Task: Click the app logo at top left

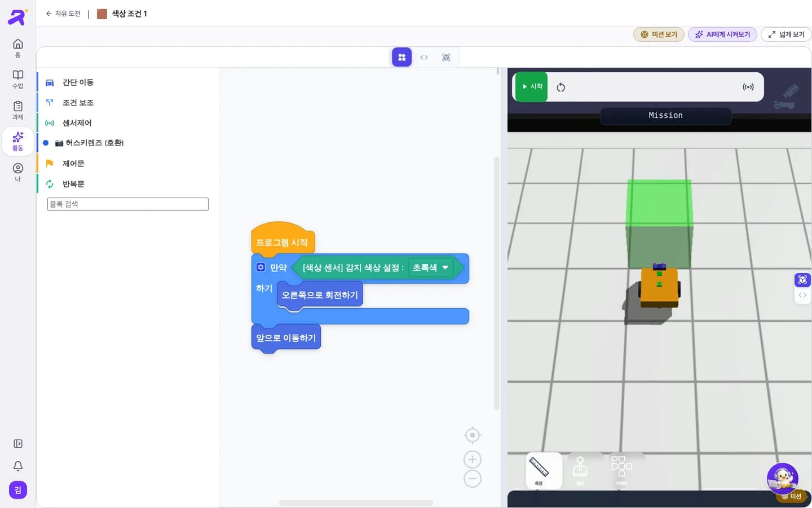Action: pyautogui.click(x=17, y=17)
